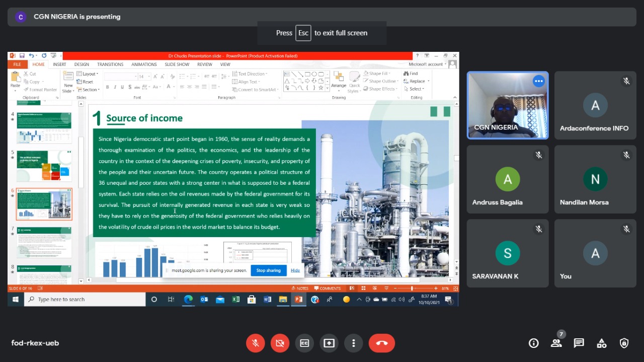Click the Cut command

tap(30, 74)
